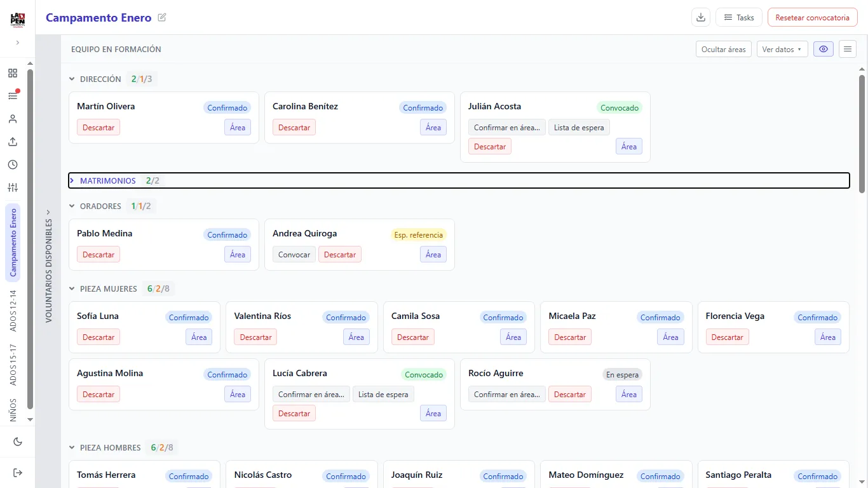Open the hamburger menu in board toolbar
This screenshot has width=868, height=488.
pos(848,49)
